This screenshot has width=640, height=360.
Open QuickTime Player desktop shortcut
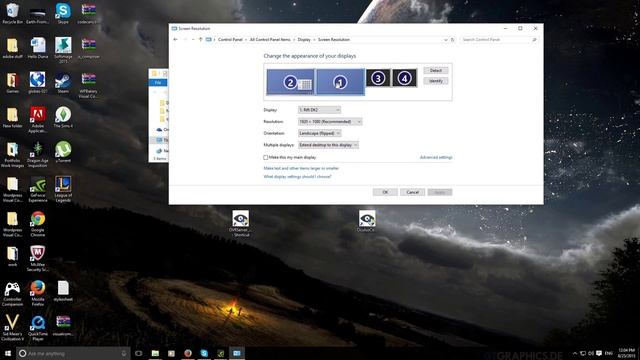(x=38, y=328)
